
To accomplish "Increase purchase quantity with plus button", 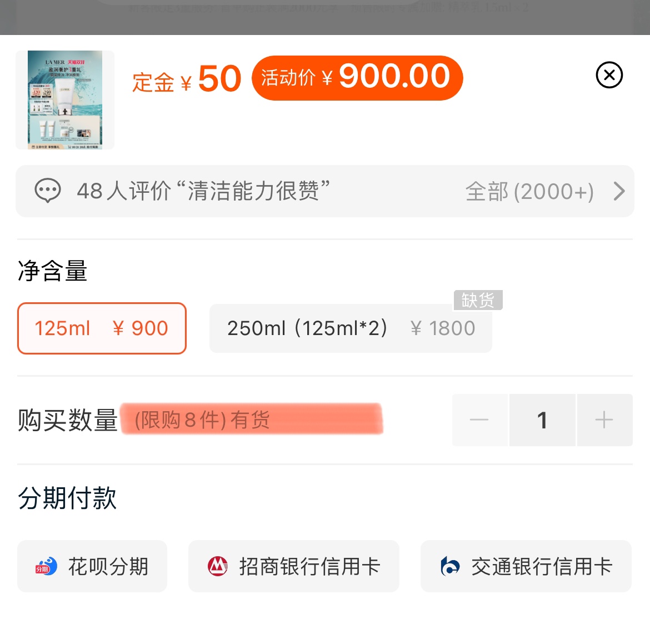I will pos(604,420).
